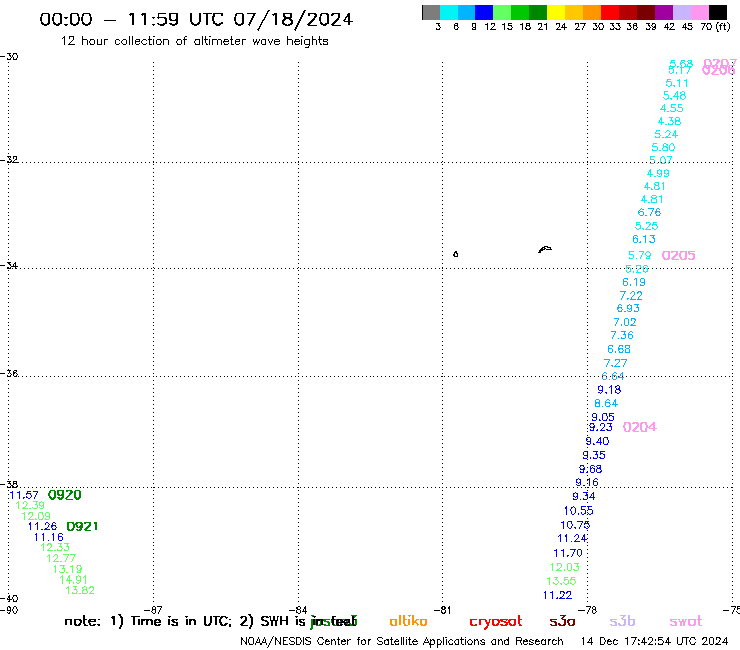This screenshot has height=650, width=740.
Task: Click the date title 07/18/2024
Action: pyautogui.click(x=293, y=20)
